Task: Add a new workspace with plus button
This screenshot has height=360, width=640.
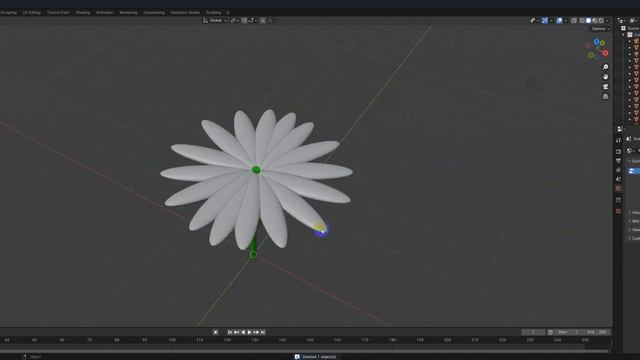Action: tap(228, 13)
